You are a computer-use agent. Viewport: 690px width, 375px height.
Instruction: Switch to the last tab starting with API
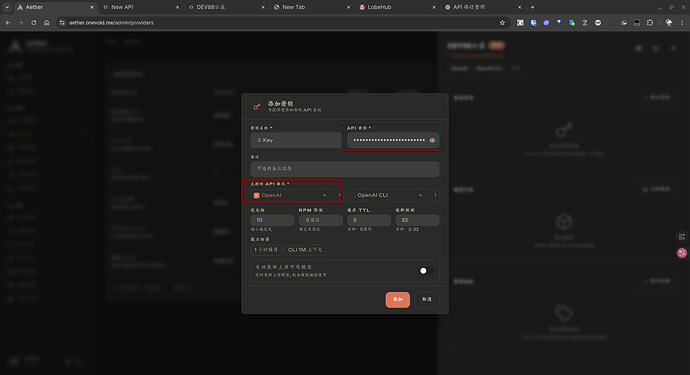click(x=482, y=7)
